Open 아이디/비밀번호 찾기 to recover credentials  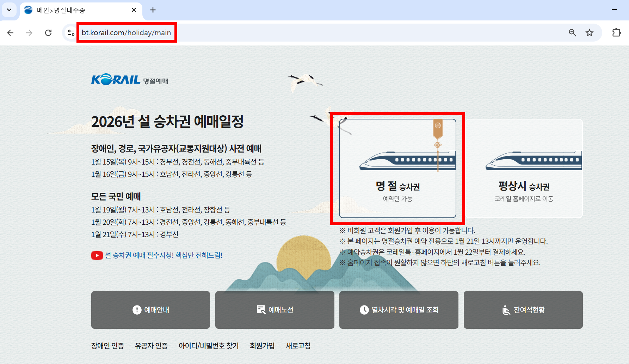[209, 346]
